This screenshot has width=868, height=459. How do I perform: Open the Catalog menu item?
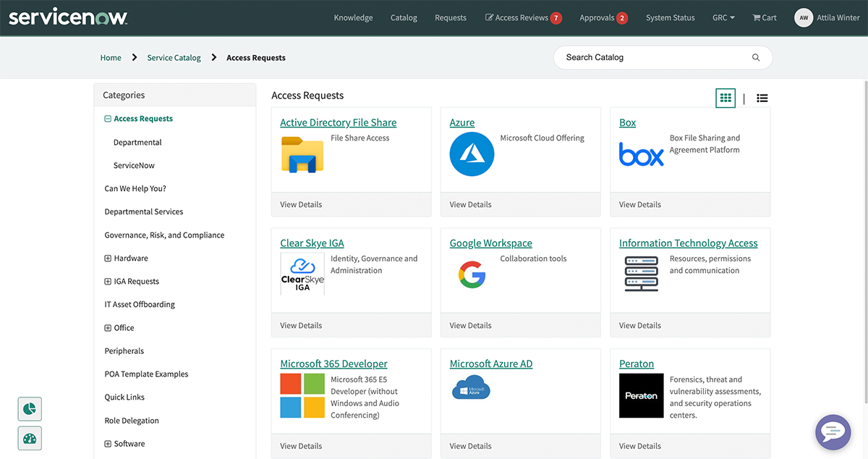404,17
